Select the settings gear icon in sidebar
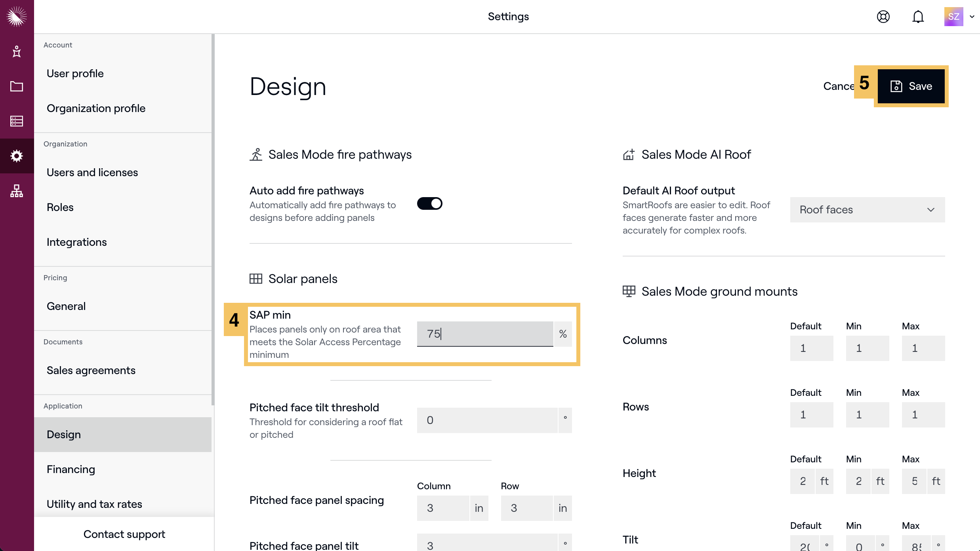 pos(17,156)
